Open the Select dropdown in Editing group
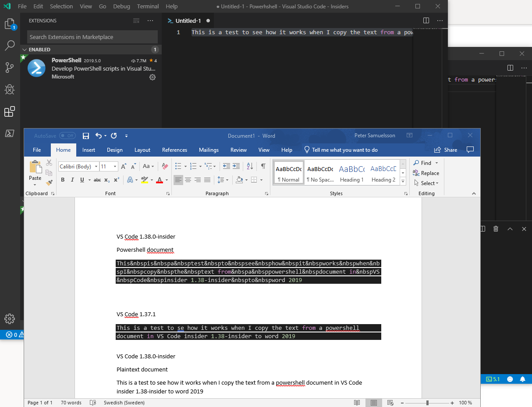The height and width of the screenshot is (407, 532). (x=426, y=183)
